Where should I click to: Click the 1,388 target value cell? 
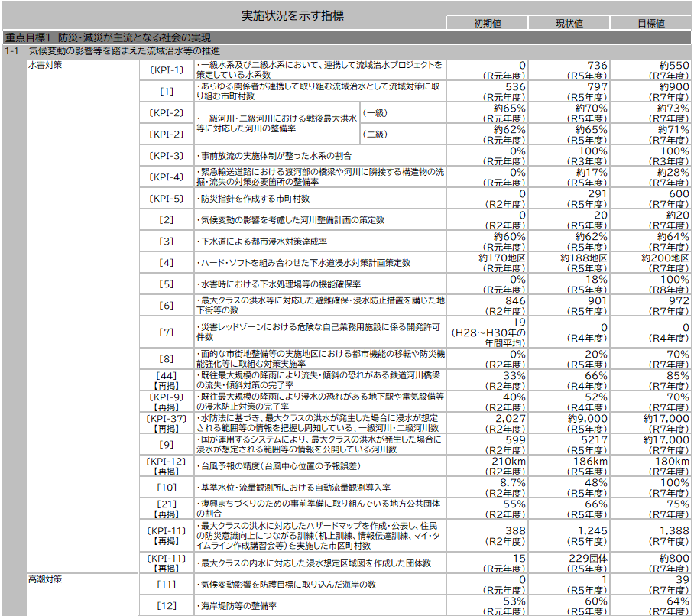click(650, 536)
